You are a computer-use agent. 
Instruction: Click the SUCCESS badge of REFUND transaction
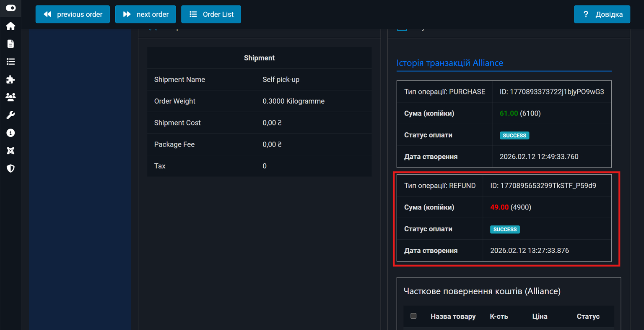point(505,230)
